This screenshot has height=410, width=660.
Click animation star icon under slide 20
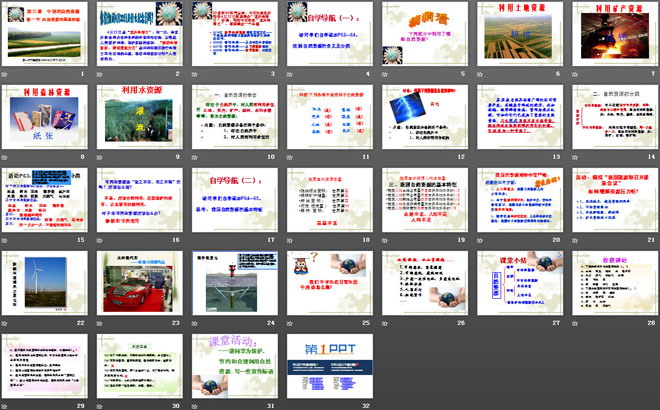pos(480,240)
